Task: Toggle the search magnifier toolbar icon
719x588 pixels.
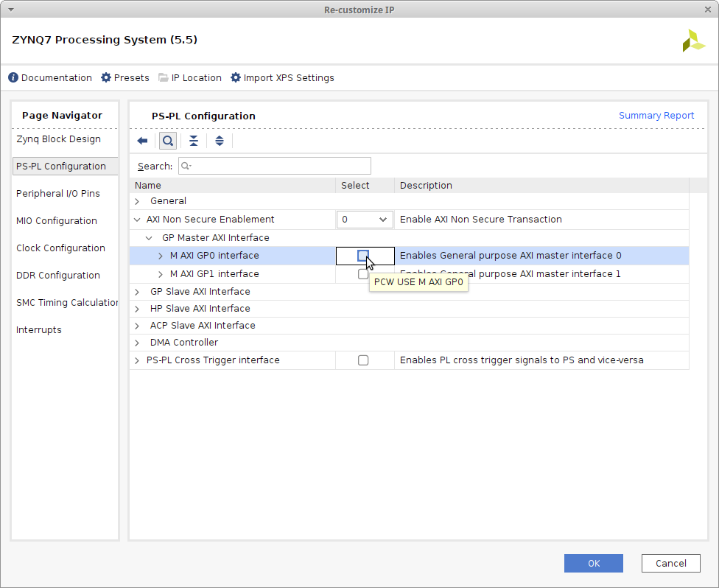Action: (168, 141)
